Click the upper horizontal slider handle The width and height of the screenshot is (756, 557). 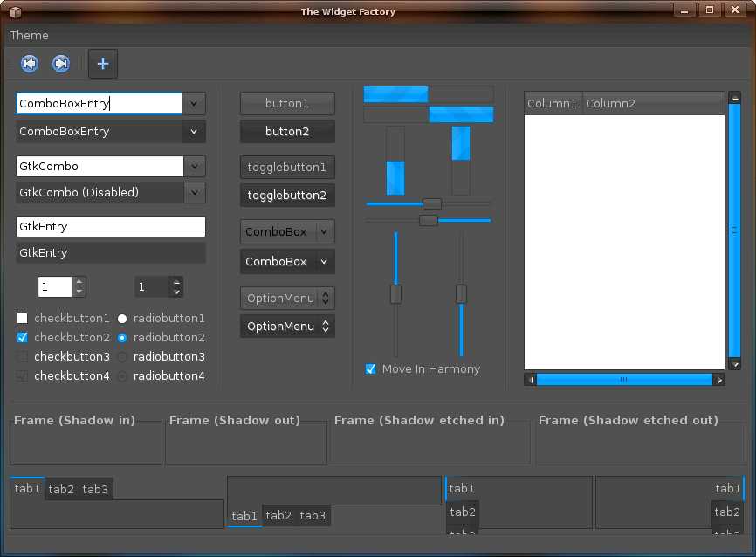point(432,204)
